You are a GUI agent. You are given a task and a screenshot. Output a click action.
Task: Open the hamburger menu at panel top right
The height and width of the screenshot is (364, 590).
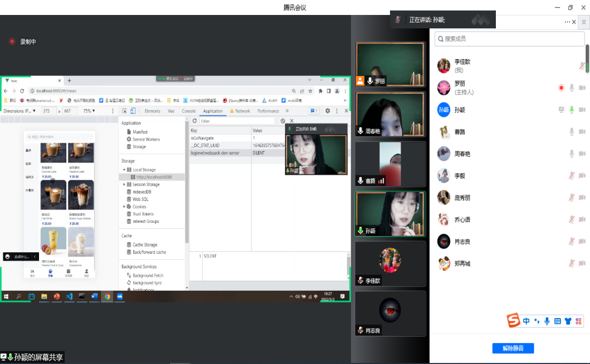[584, 22]
